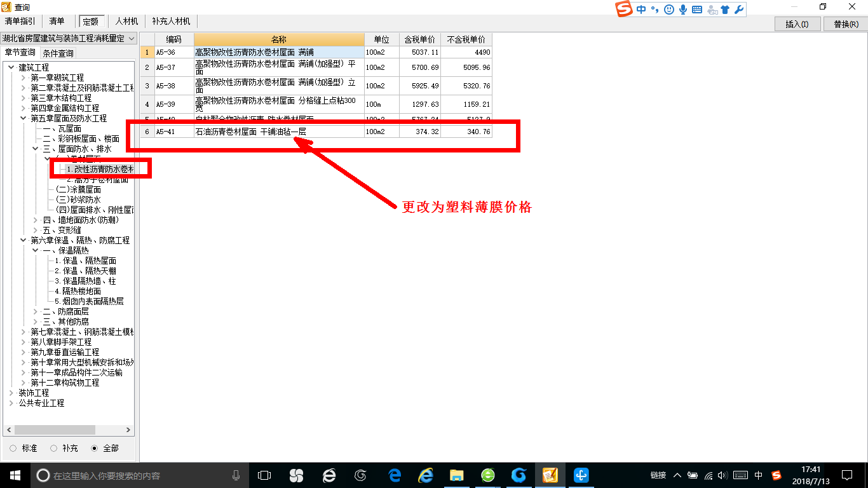Open the emoji smiley panel on the Sogou toolbar
This screenshot has width=868, height=488.
(x=669, y=10)
